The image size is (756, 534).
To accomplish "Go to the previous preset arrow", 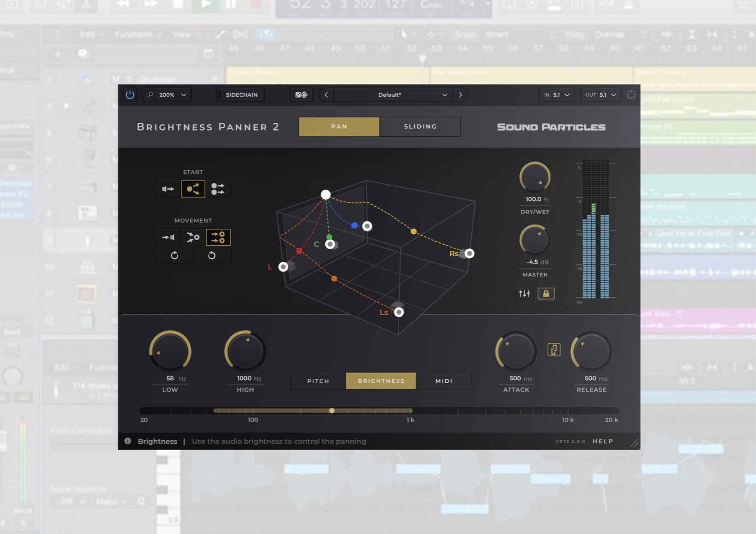I will pyautogui.click(x=326, y=95).
